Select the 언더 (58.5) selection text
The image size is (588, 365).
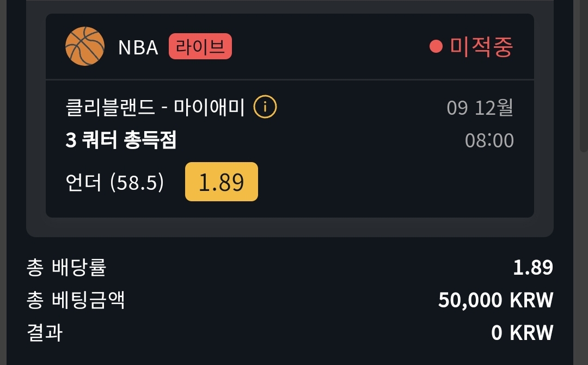click(x=115, y=183)
